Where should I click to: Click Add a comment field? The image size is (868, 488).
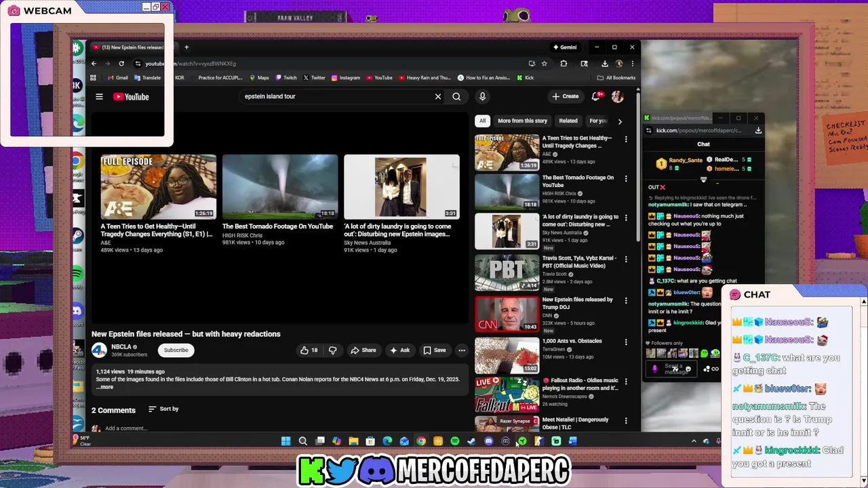tap(126, 428)
